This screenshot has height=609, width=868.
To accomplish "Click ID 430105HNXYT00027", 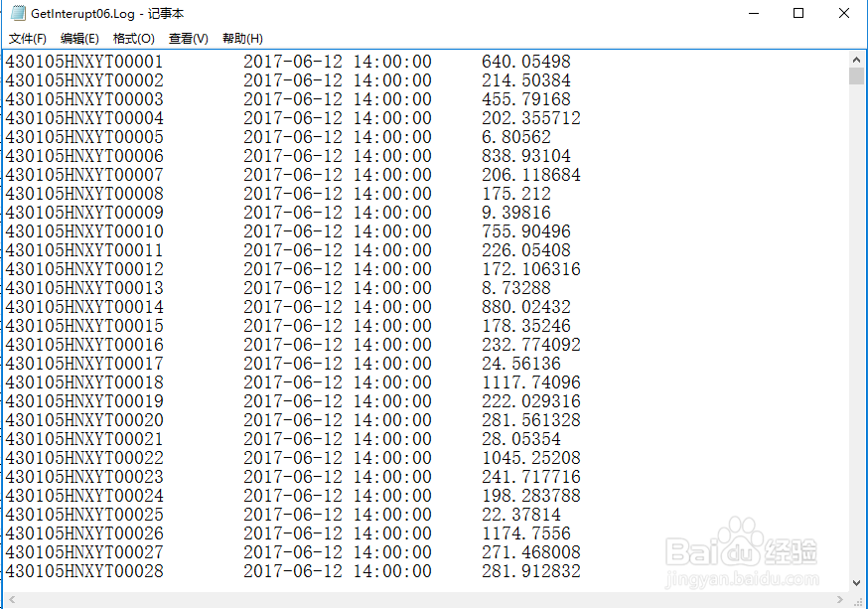I will [84, 552].
